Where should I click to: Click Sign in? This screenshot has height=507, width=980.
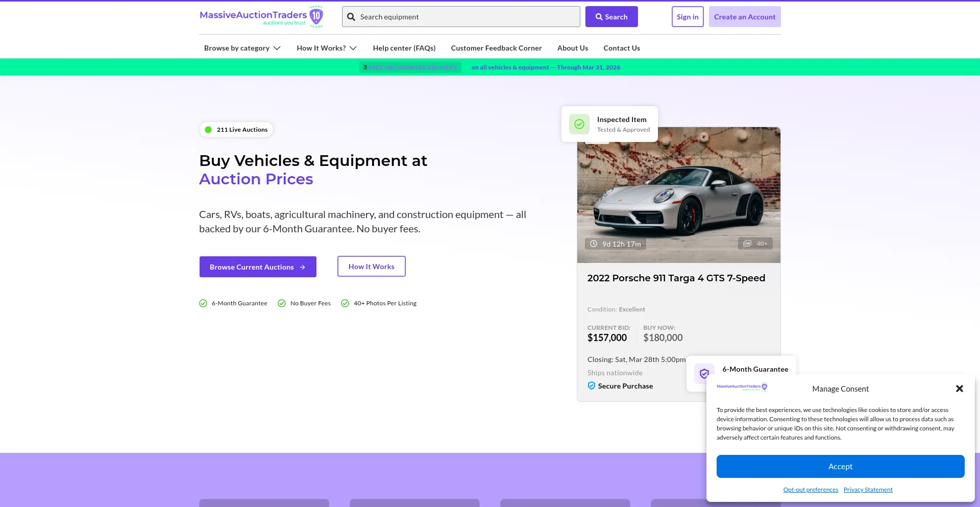[688, 17]
